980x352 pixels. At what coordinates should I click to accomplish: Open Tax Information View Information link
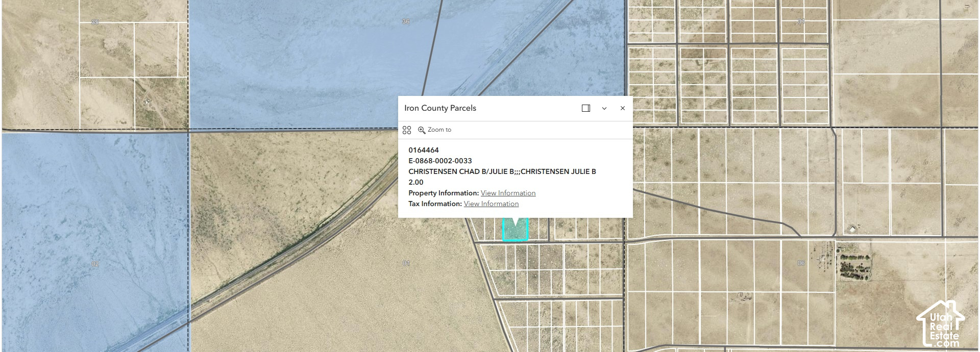coord(491,204)
